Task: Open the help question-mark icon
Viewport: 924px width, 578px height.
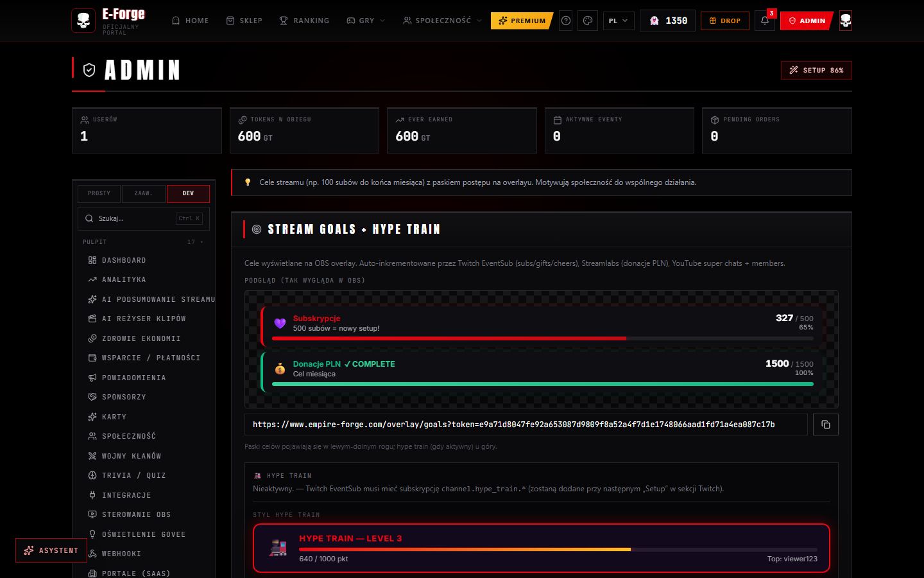Action: (566, 21)
